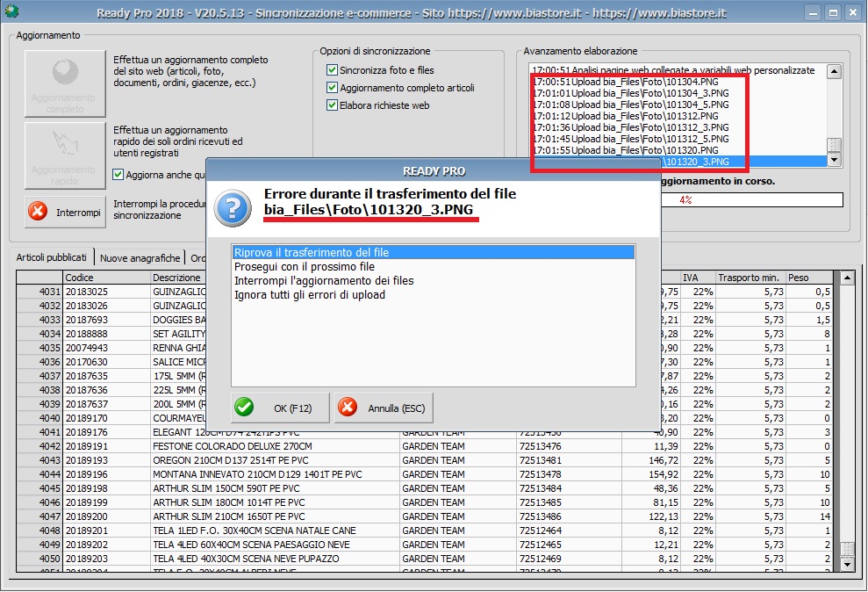Click article code 20183025

[x=86, y=292]
